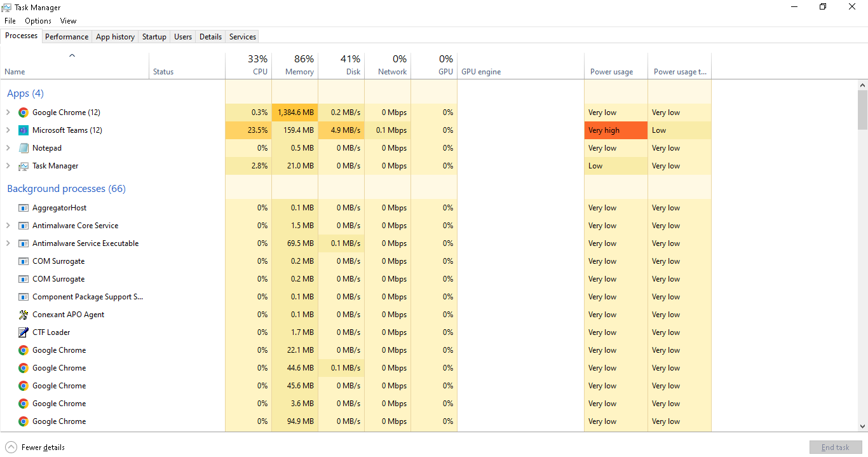Click the Fewer details arrow icon
This screenshot has height=457, width=868.
[11, 447]
